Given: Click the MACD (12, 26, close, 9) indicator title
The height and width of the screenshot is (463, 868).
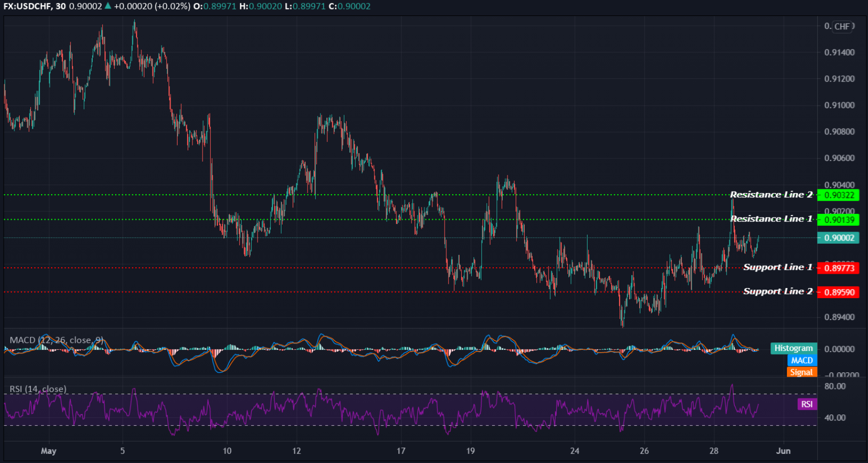Looking at the screenshot, I should [x=57, y=340].
